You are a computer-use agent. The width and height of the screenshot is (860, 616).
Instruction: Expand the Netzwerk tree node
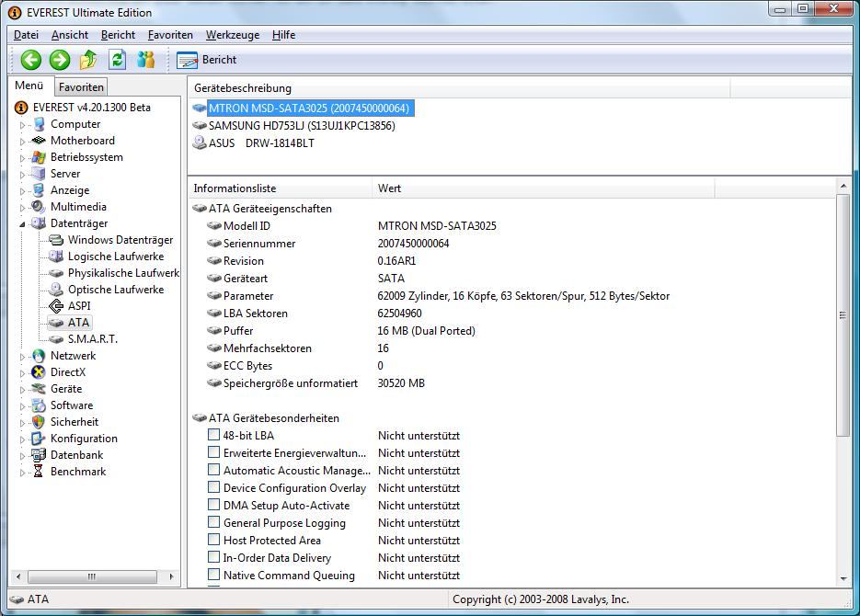tap(22, 356)
